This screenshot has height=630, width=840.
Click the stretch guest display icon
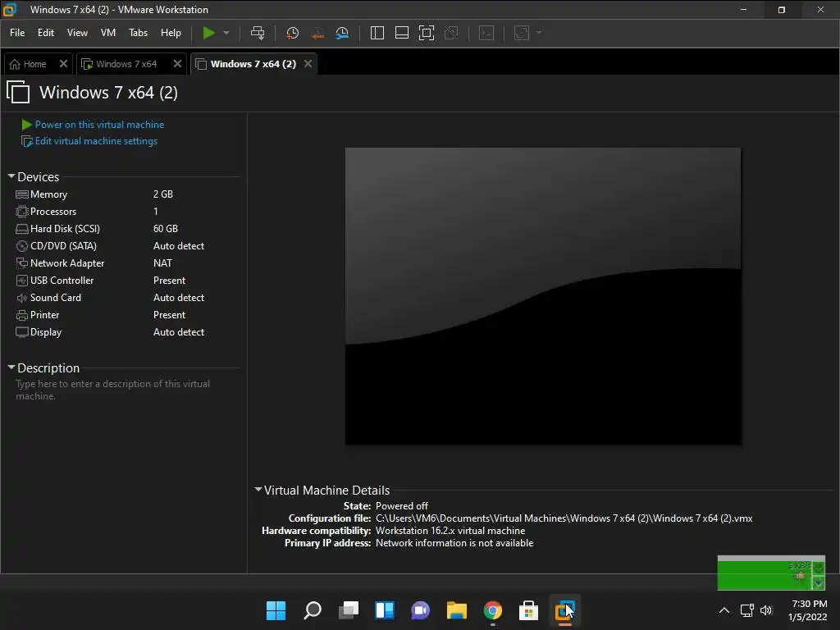click(x=522, y=33)
